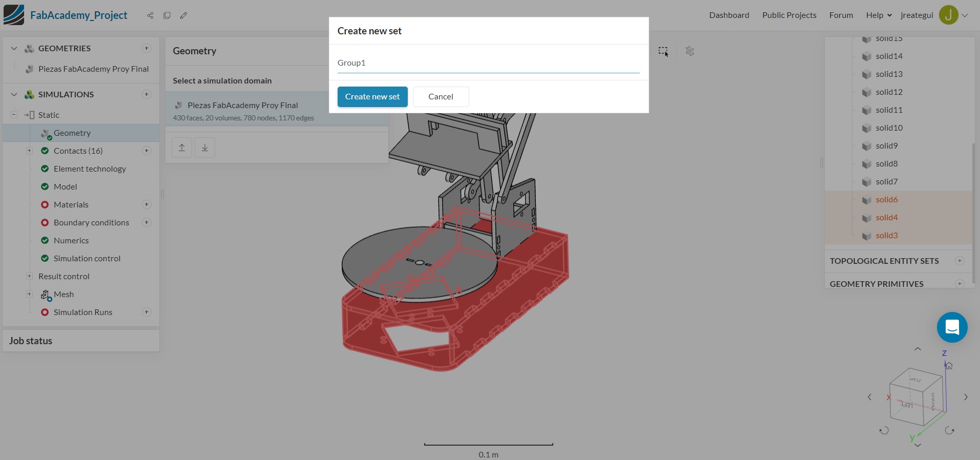Click jreategui username
The width and height of the screenshot is (980, 460).
pos(916,15)
